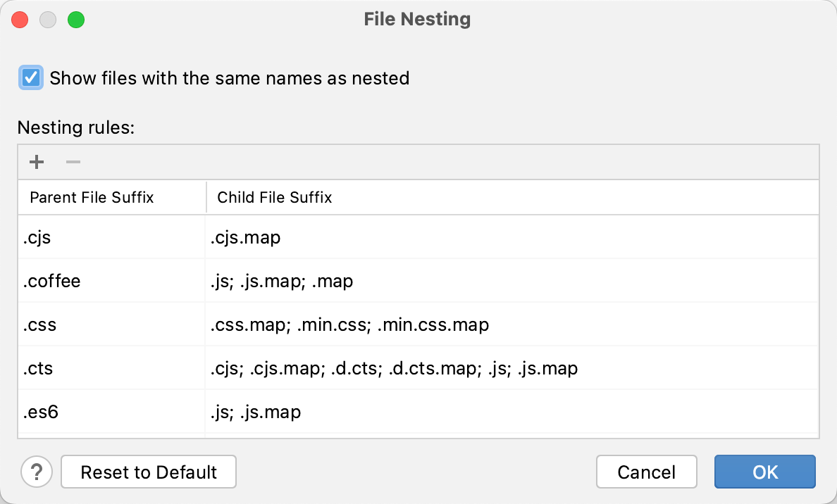Cancel the File Nesting dialog

[x=646, y=472]
